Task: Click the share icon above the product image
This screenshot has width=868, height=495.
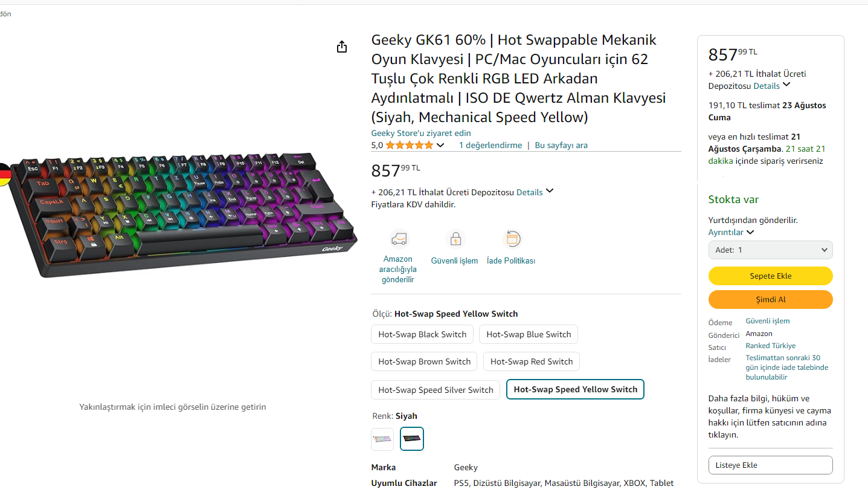Action: [342, 47]
